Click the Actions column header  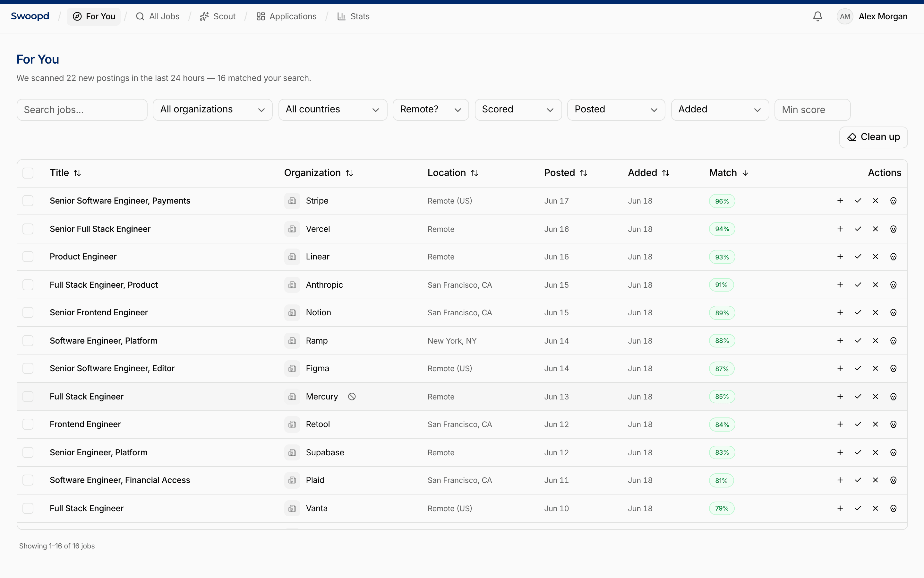pyautogui.click(x=884, y=173)
